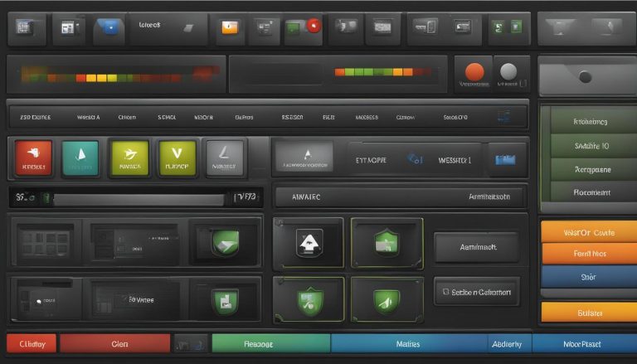The width and height of the screenshot is (637, 364).
Task: Toggle the gray round indicator button
Action: [x=508, y=71]
